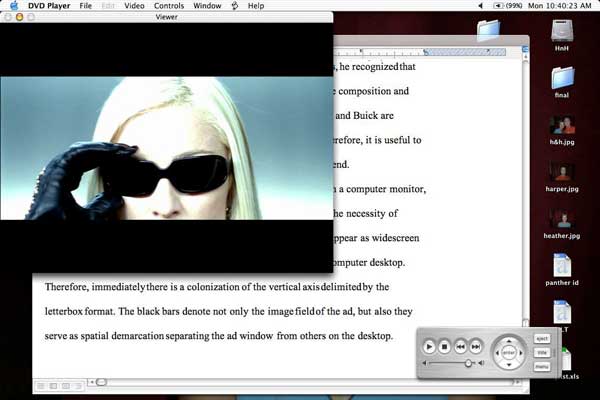The image size is (600, 400).
Task: Click the third view button in document
Action: pyautogui.click(x=65, y=386)
